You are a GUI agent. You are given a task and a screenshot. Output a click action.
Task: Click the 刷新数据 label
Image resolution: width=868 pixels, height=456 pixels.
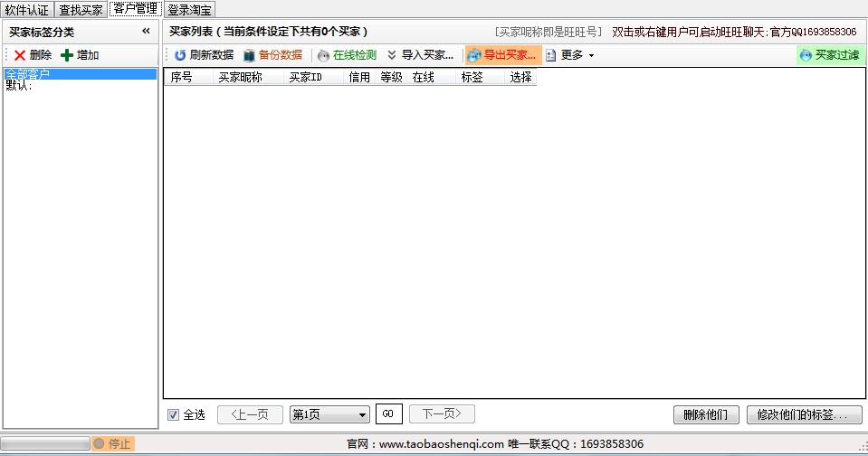[212, 55]
